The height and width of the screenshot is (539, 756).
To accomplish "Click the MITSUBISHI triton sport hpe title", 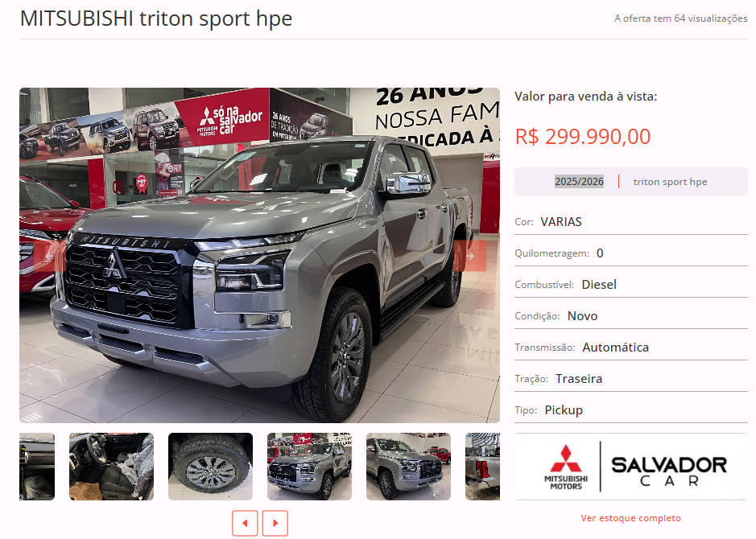I will click(156, 19).
